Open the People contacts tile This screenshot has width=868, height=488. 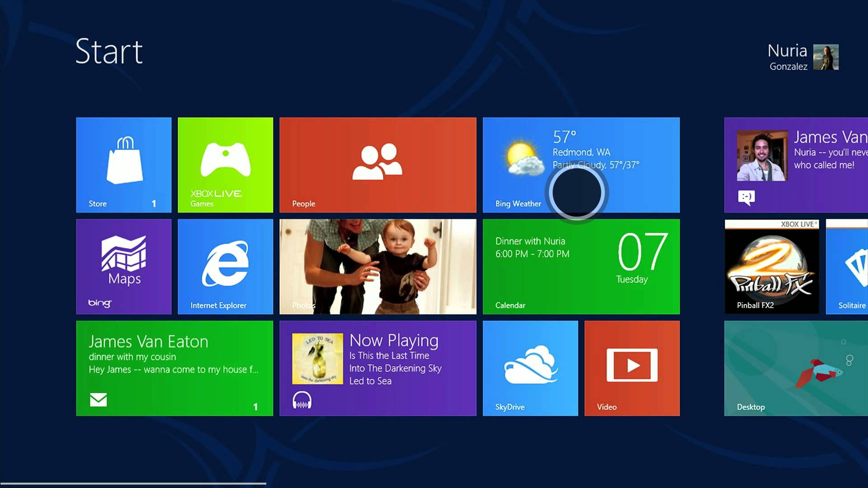pos(377,165)
